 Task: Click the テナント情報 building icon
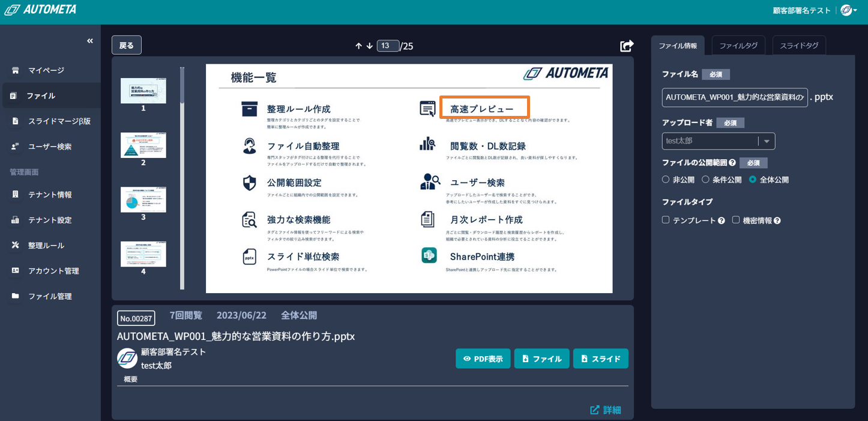(x=16, y=195)
